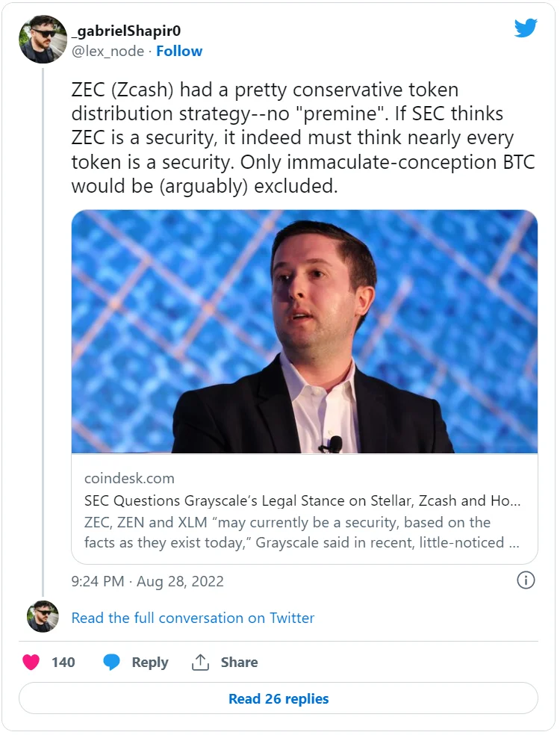Click the author's profile avatar at top
Image resolution: width=560 pixels, height=735 pixels.
[x=43, y=40]
